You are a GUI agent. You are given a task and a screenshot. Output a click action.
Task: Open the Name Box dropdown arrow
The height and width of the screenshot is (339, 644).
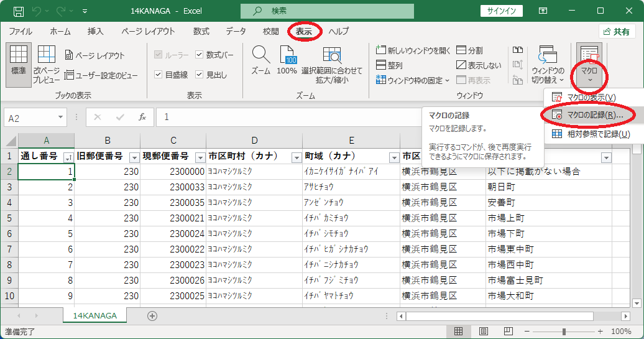click(60, 118)
